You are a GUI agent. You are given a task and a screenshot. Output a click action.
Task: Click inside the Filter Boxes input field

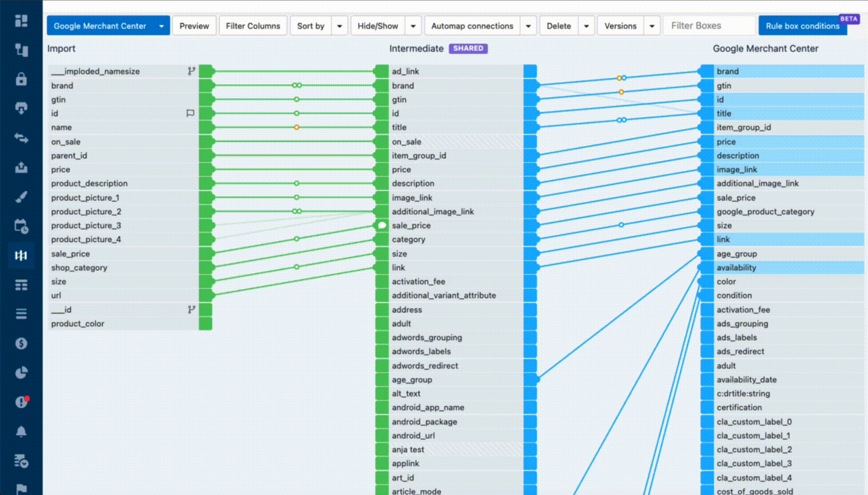coord(709,25)
